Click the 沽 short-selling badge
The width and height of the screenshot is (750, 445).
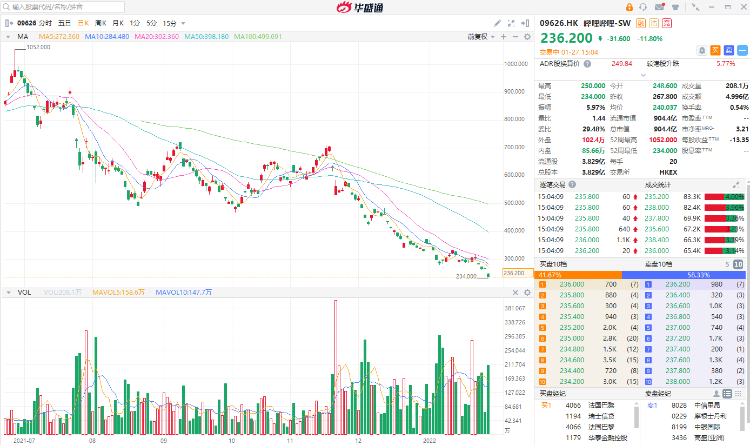(x=654, y=23)
